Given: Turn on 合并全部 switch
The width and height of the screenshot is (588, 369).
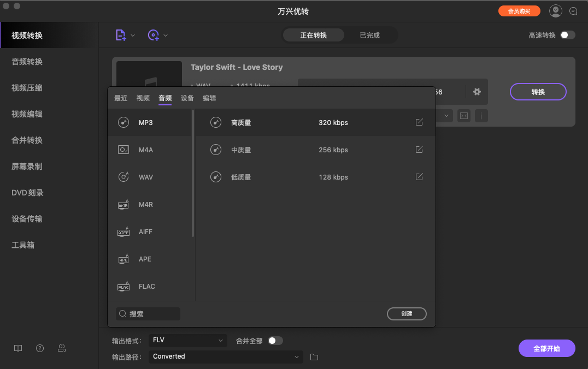Looking at the screenshot, I should (276, 340).
